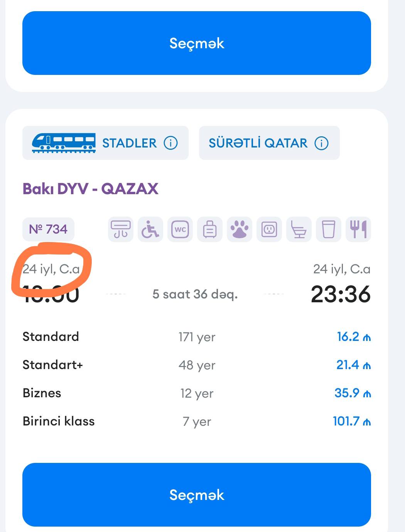
Task: Choose the Standard class row
Action: coord(197,337)
